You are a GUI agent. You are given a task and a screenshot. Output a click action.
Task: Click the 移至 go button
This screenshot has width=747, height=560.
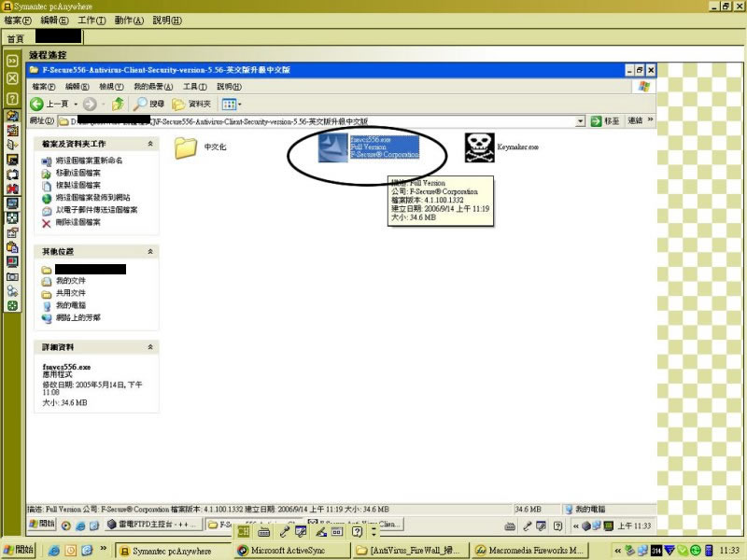(x=605, y=121)
